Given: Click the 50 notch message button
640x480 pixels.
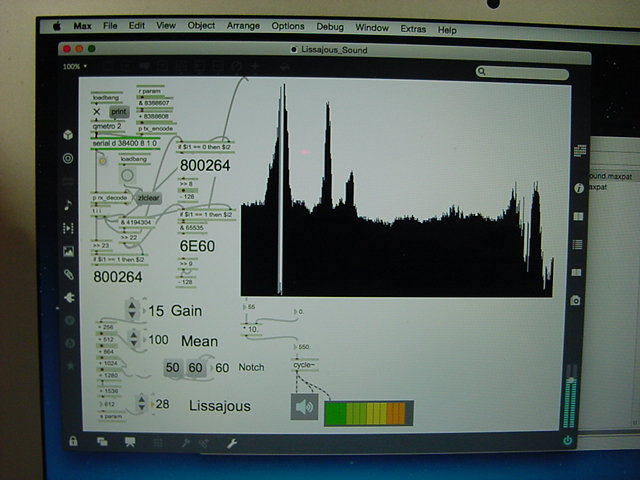Looking at the screenshot, I should (173, 368).
